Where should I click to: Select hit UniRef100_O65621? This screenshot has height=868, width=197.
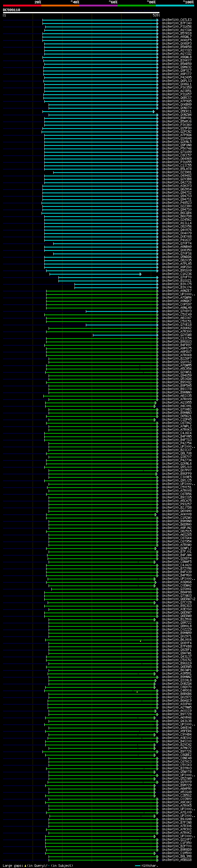[176, 416]
